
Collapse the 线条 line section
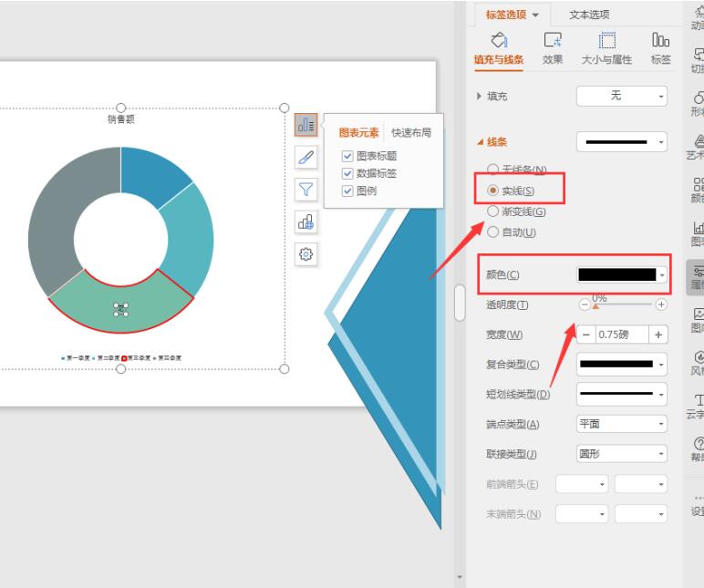[480, 142]
